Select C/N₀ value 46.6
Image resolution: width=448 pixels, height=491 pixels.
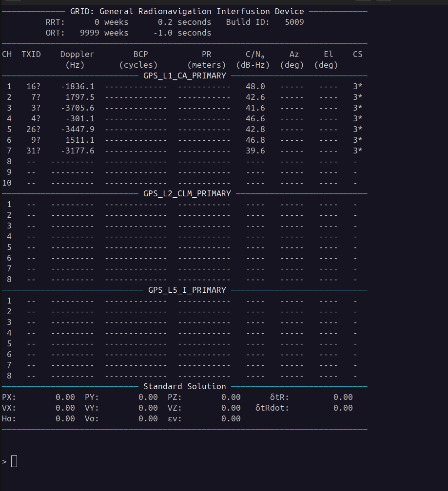pyautogui.click(x=255, y=119)
